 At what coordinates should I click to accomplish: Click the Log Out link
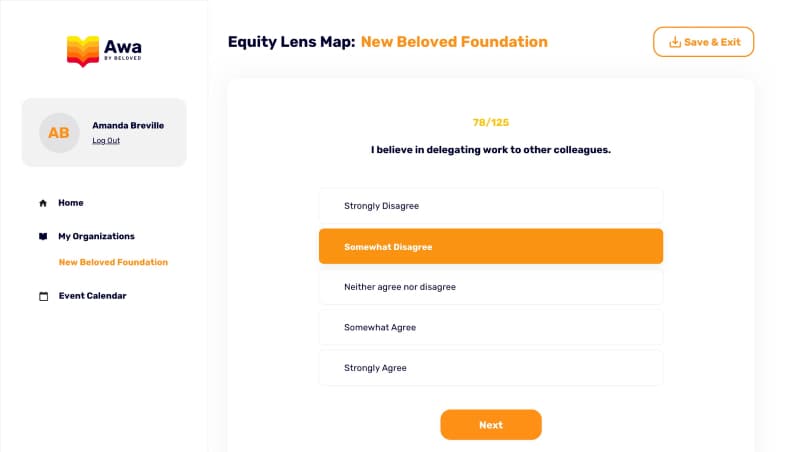[x=106, y=141]
